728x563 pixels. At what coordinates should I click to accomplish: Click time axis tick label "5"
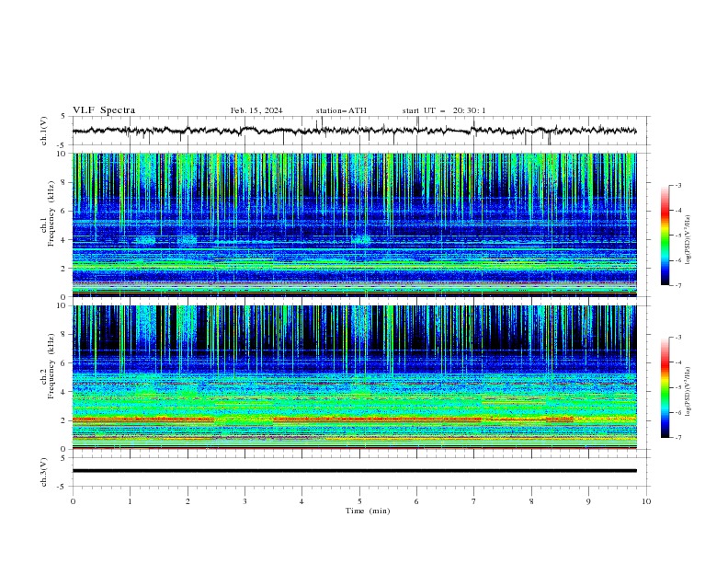click(359, 501)
